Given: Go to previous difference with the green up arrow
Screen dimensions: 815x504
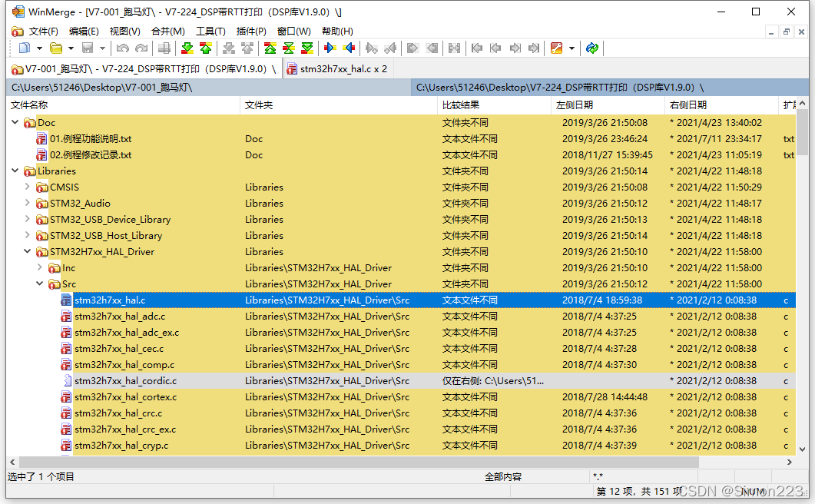Looking at the screenshot, I should 206,48.
